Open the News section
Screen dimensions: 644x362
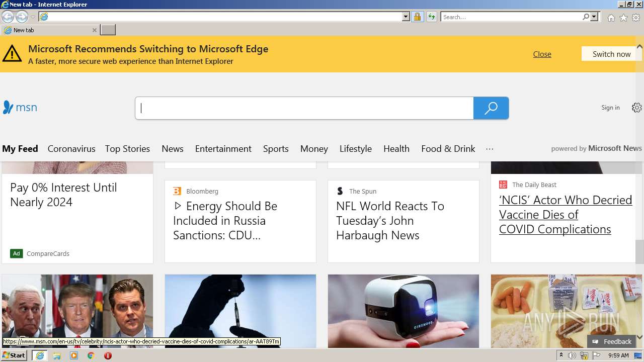(x=173, y=149)
